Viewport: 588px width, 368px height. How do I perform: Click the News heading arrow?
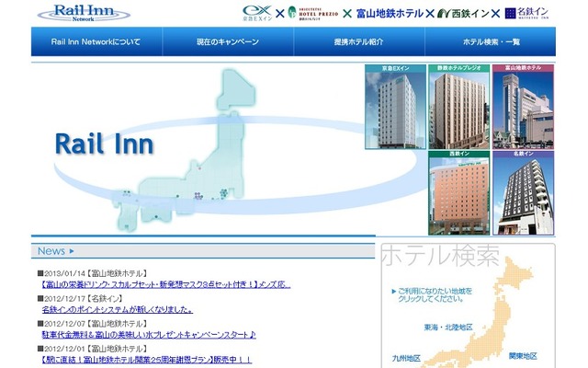click(x=72, y=251)
